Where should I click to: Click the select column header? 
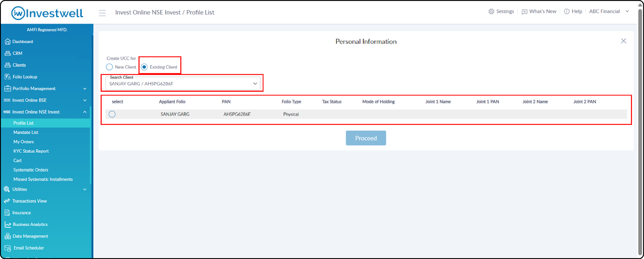(x=118, y=102)
